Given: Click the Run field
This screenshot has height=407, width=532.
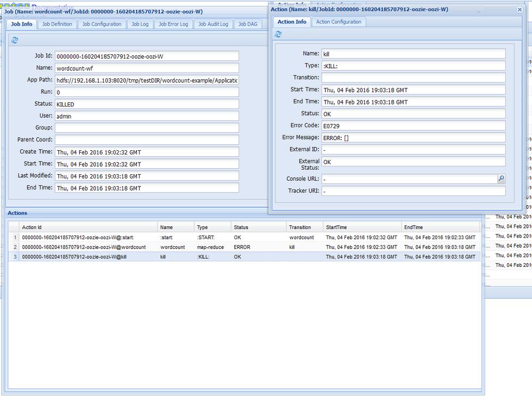Looking at the screenshot, I should (x=147, y=92).
